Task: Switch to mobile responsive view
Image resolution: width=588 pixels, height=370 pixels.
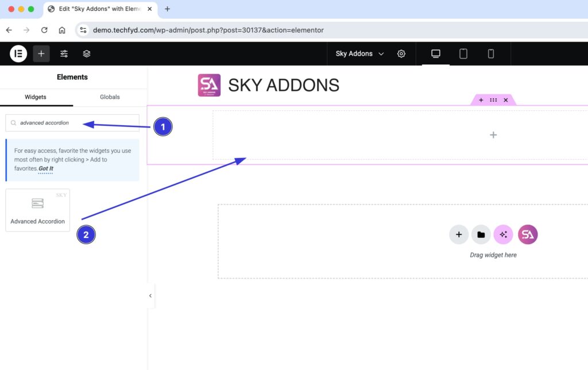Action: pyautogui.click(x=491, y=53)
